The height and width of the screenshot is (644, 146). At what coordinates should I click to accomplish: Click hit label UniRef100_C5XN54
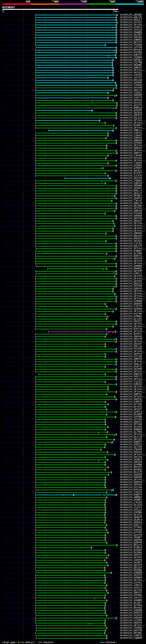[131, 58]
